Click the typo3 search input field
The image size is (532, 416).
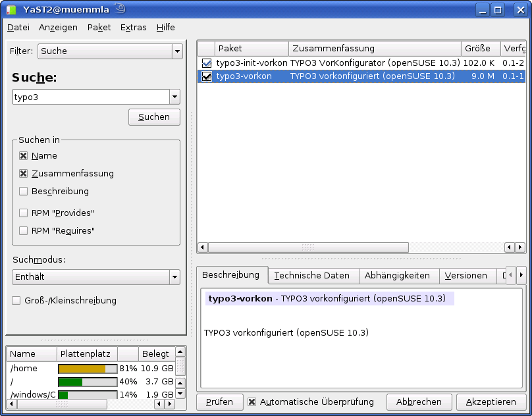pos(91,97)
